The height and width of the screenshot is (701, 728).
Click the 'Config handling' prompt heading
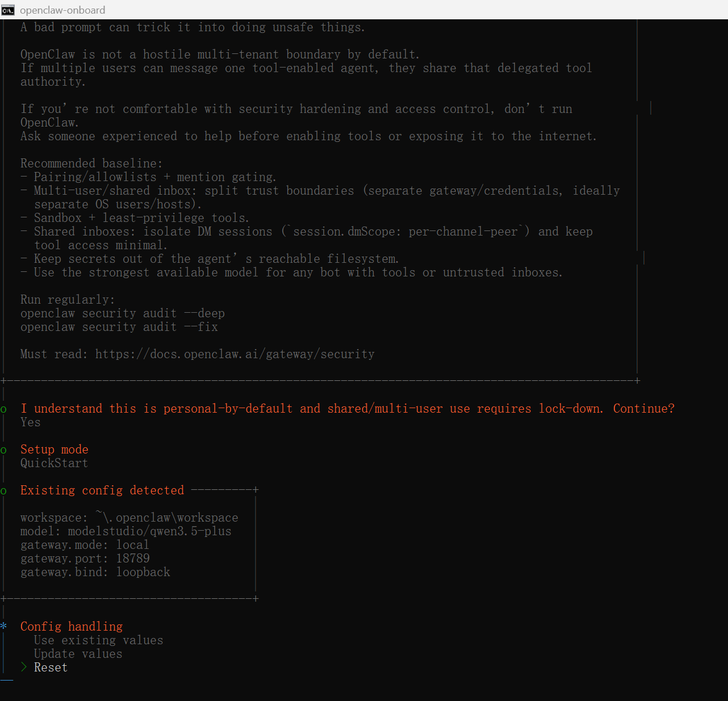[72, 627]
